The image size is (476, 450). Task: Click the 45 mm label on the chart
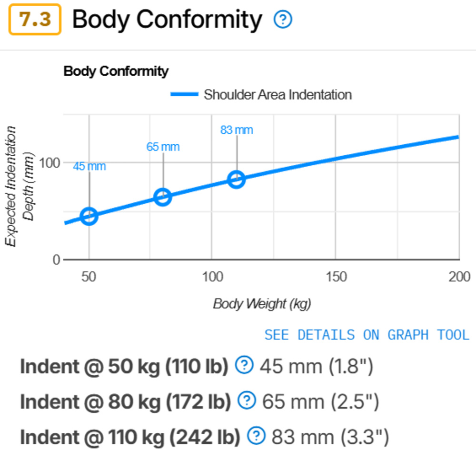point(90,166)
